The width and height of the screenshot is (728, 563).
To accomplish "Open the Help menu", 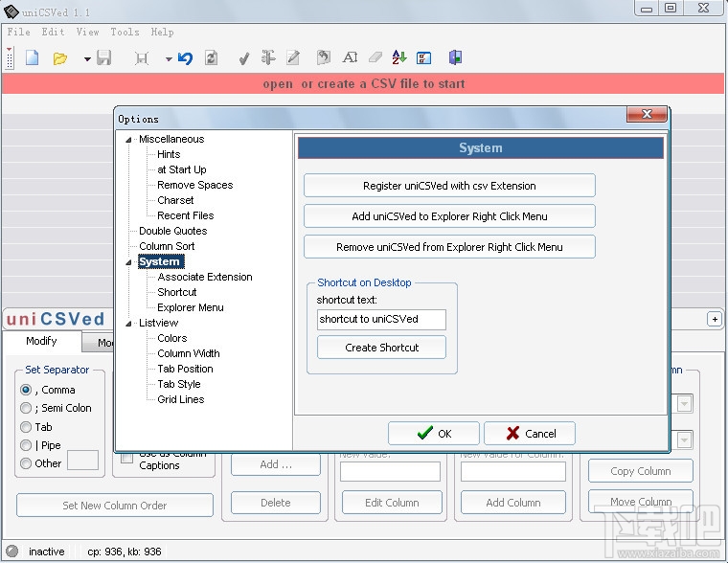I will tap(162, 32).
